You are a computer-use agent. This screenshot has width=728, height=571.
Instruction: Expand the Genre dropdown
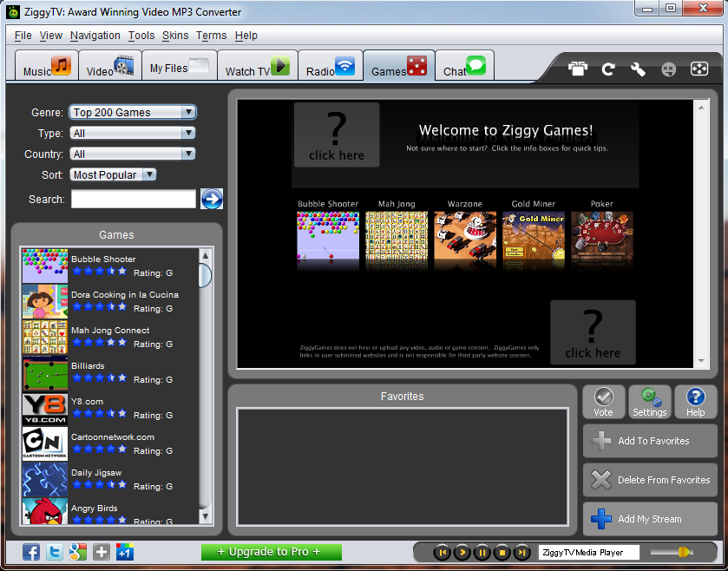click(133, 112)
